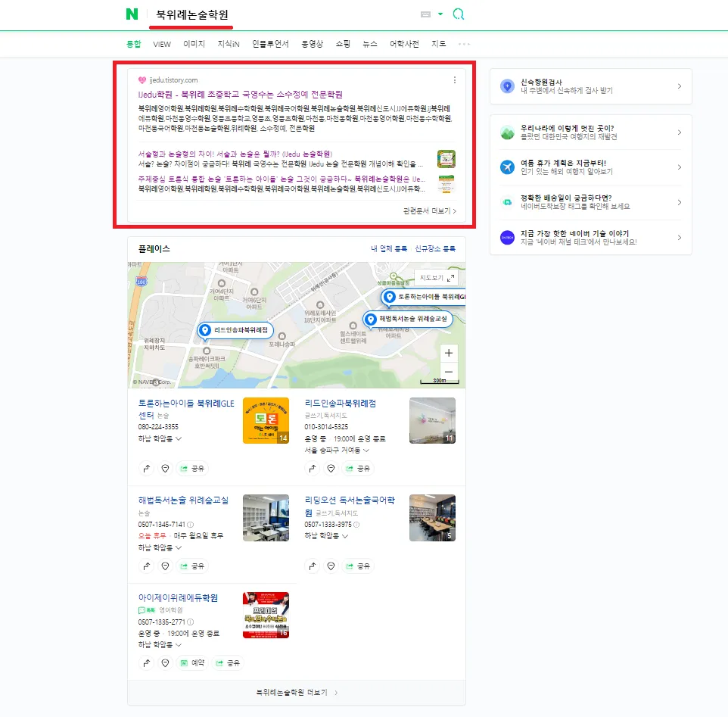The image size is (728, 717).
Task: Click the 해법독서논술 위례숲교실 map pin
Action: [x=408, y=319]
